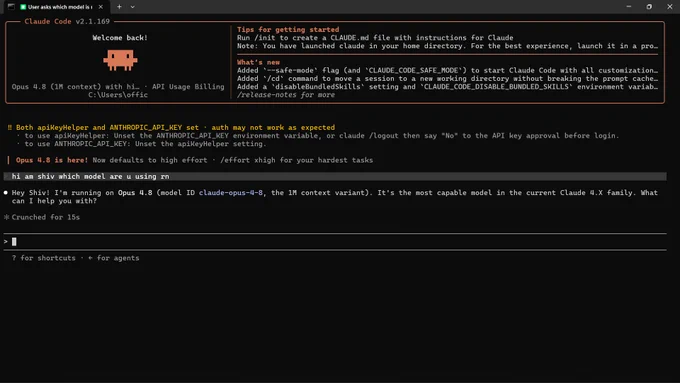Click the '? for shortcuts' hint
680x383 pixels.
(43, 258)
